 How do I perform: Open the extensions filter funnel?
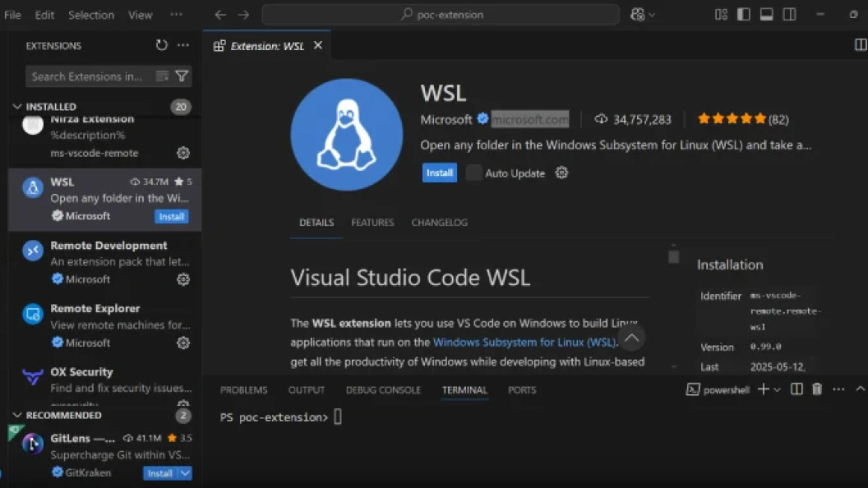coord(182,76)
